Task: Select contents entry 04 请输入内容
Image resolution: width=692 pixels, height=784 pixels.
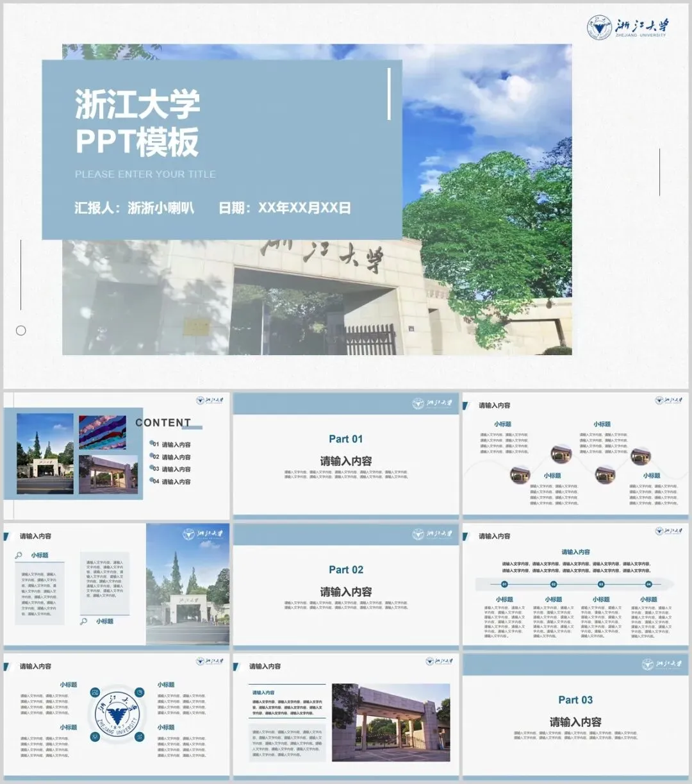Action: pos(171,481)
